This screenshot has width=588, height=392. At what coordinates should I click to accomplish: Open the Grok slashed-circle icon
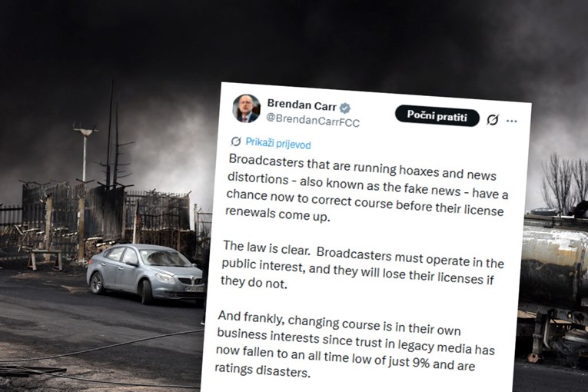pyautogui.click(x=493, y=120)
